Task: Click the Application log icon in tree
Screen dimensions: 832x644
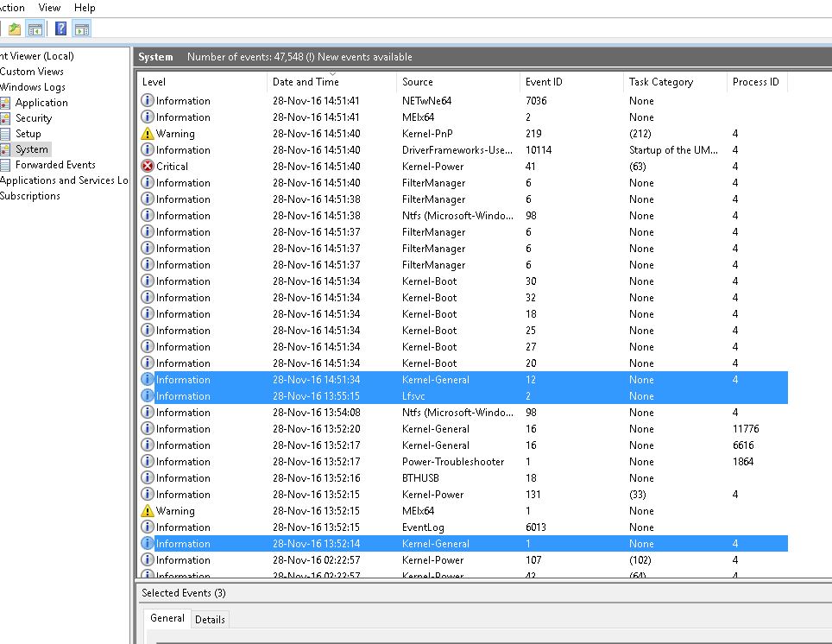Action: (x=5, y=103)
